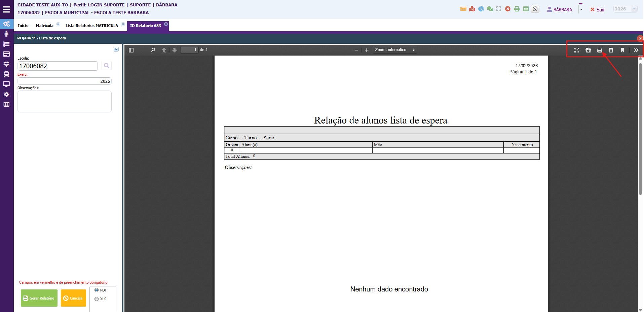Print the PDF report from viewer toolbar

tap(599, 50)
